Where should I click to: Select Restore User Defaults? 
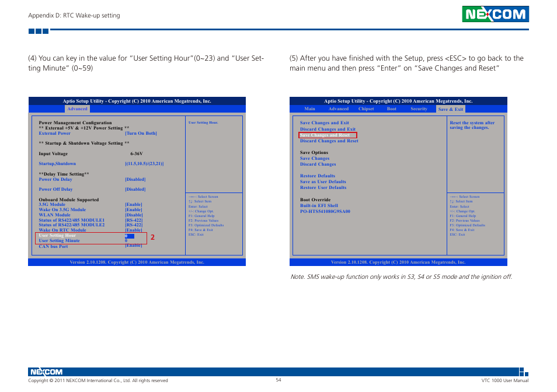(323, 187)
